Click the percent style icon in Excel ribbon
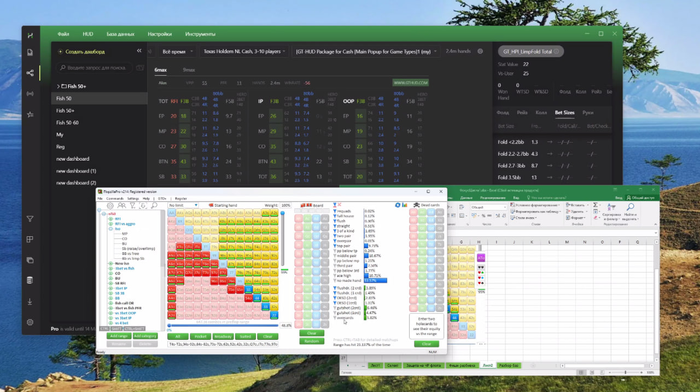 (x=483, y=215)
